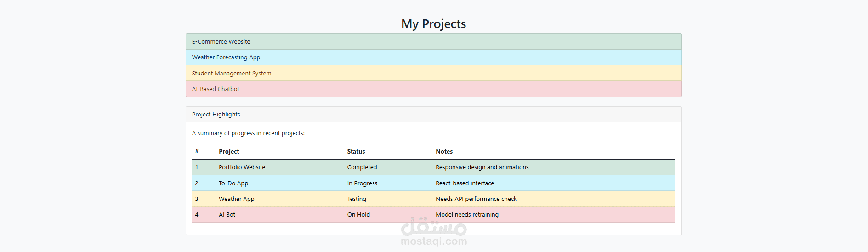Select the Portfolio Website table cell
The image size is (868, 252).
[x=242, y=167]
